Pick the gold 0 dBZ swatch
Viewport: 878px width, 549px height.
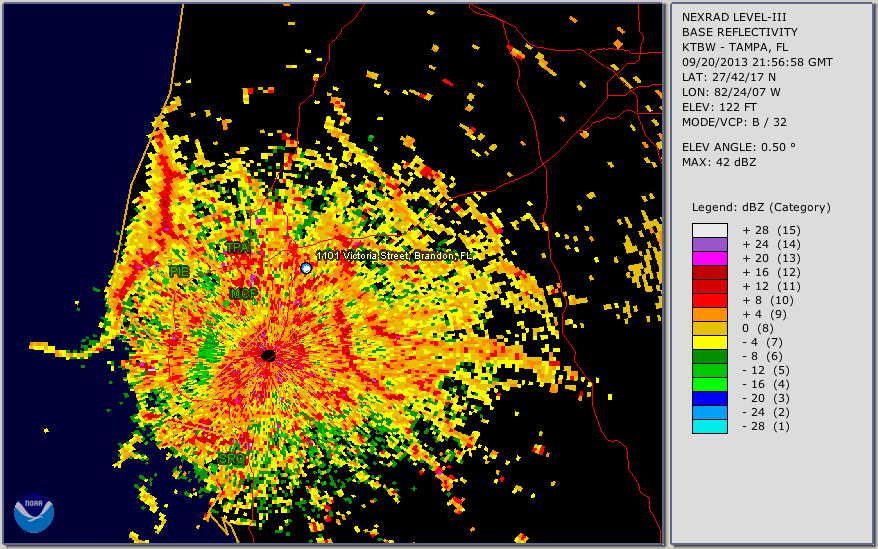710,328
